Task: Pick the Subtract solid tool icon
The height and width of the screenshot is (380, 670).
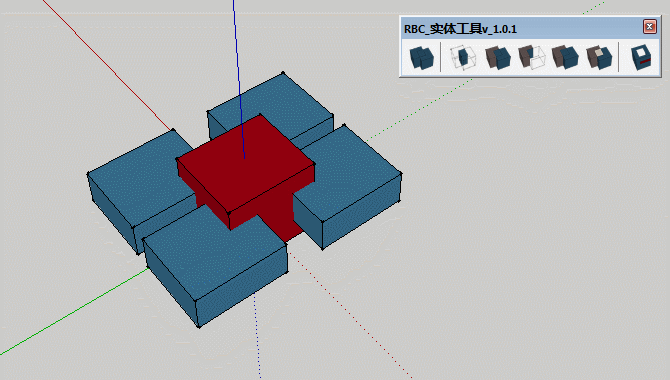Action: (532, 57)
